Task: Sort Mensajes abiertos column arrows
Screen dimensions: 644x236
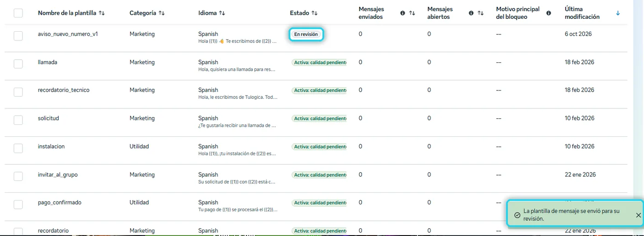Action: [481, 13]
